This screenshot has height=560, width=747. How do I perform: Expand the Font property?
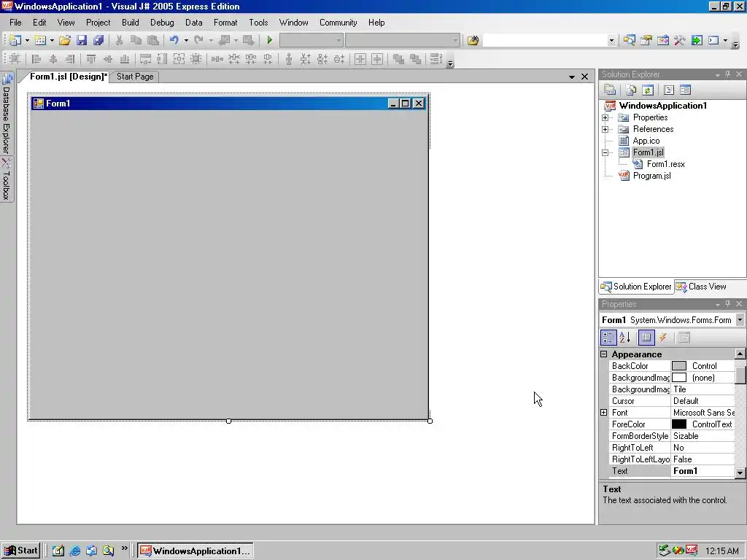pyautogui.click(x=603, y=413)
